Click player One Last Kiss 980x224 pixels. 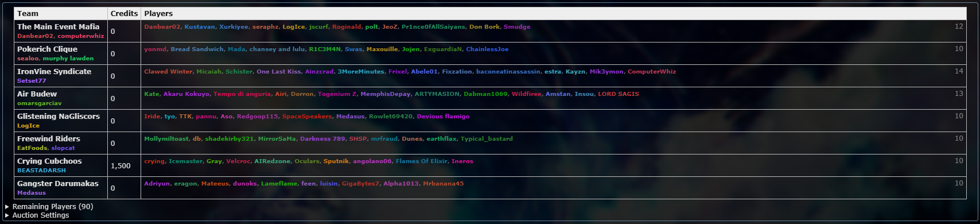click(279, 72)
